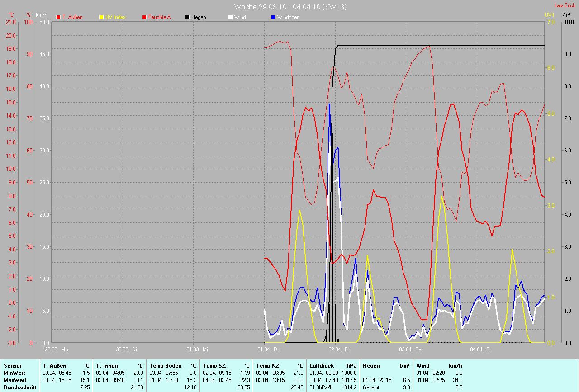This screenshot has width=579, height=392.
Task: Click the chart title Woche 29.03.10 - 04.04.10
Action: [x=290, y=7]
